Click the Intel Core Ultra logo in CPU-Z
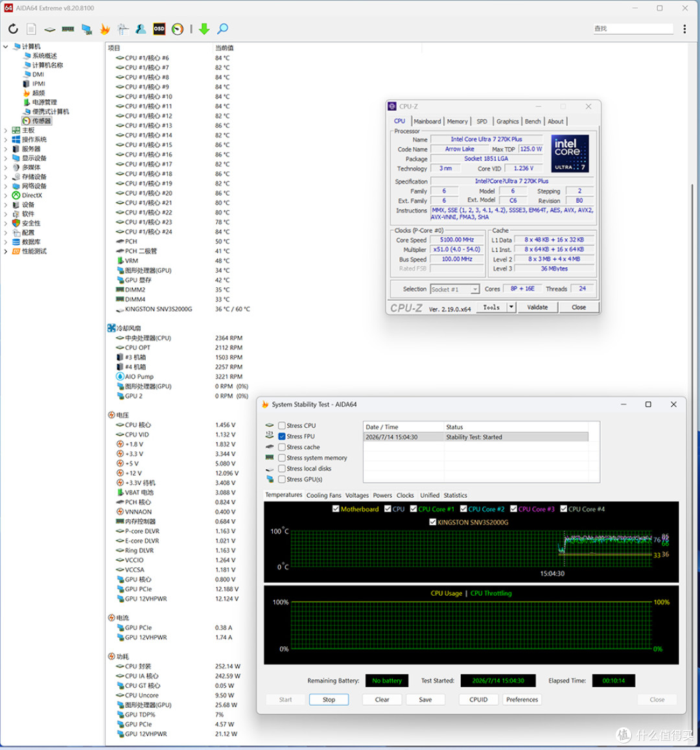700x750 pixels. click(x=570, y=154)
